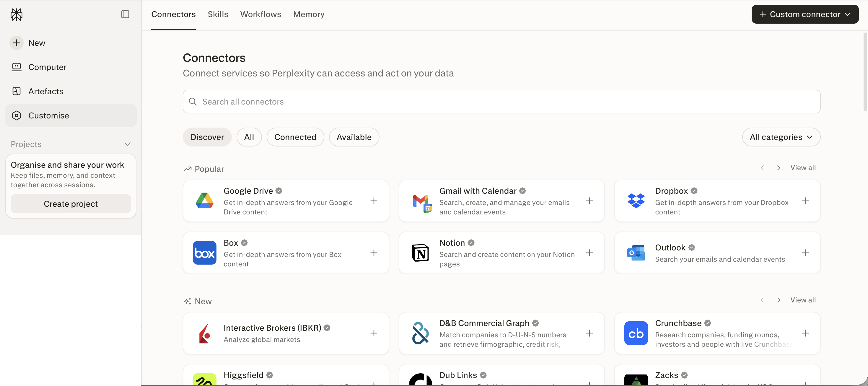
Task: Collapse the sidebar panel icon
Action: tap(125, 14)
